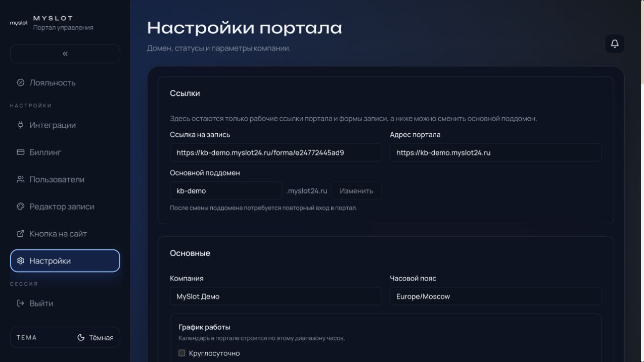
Task: Select the Выйти logout item
Action: pyautogui.click(x=65, y=303)
